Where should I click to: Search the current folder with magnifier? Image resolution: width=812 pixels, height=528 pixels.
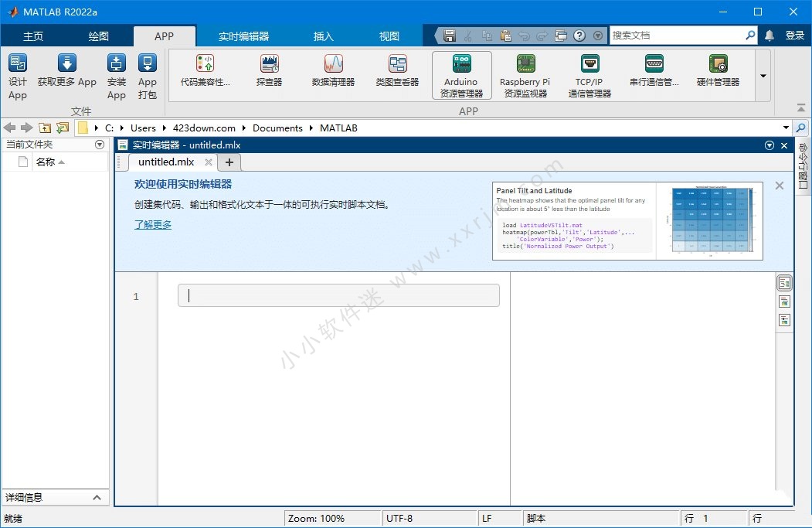pyautogui.click(x=801, y=128)
